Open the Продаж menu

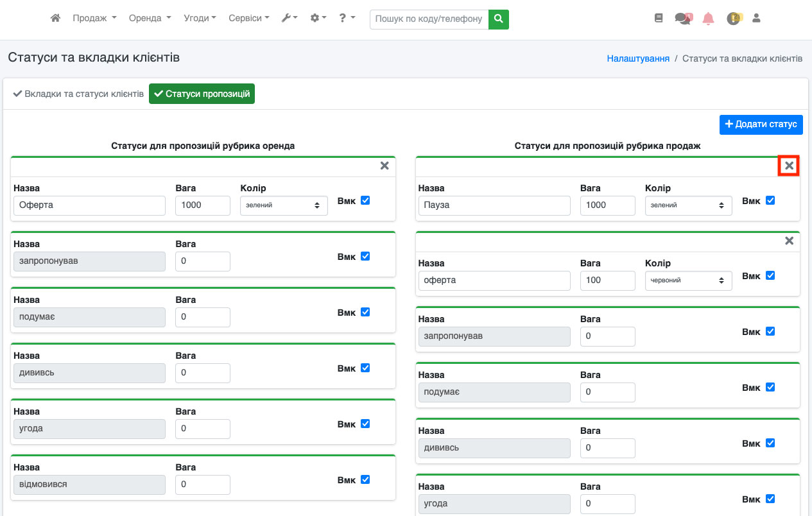coord(94,19)
